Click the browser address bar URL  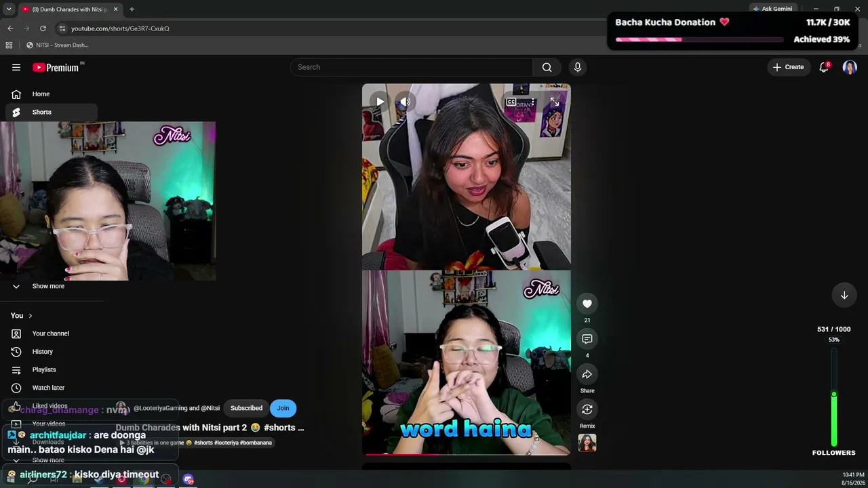120,28
